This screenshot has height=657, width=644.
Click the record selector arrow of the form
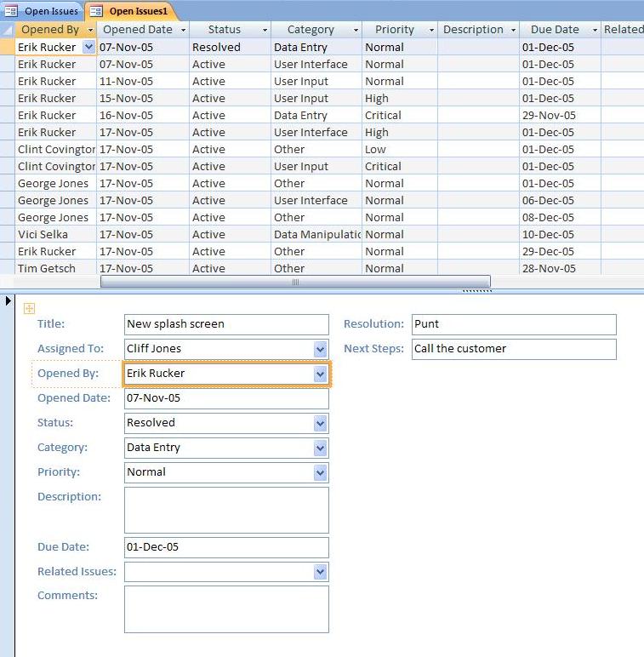8,300
